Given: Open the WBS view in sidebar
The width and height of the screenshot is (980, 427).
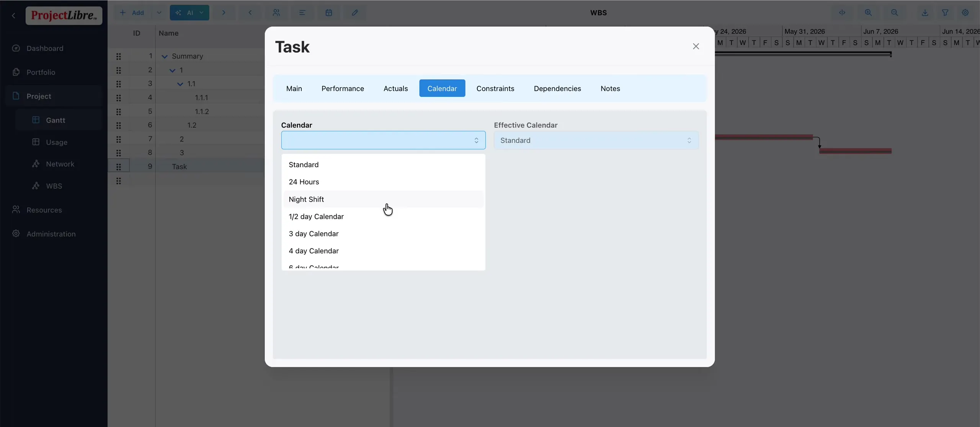Looking at the screenshot, I should (x=59, y=186).
